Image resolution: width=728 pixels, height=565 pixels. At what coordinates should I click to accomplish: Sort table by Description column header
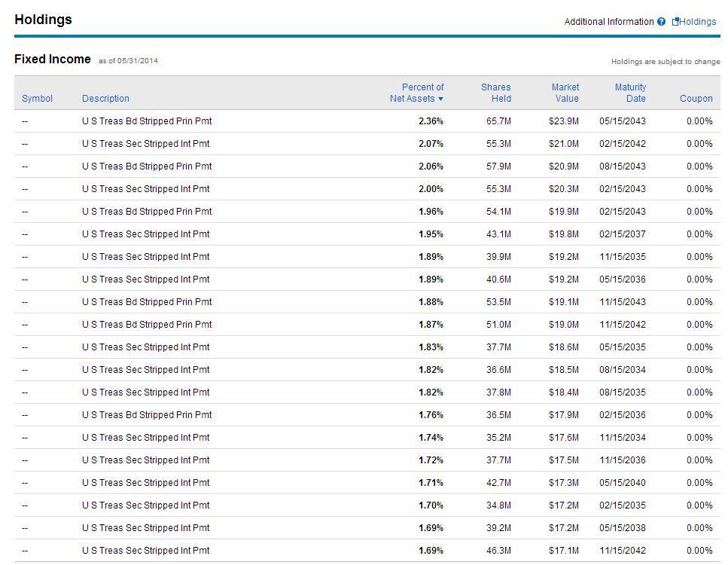tap(105, 99)
